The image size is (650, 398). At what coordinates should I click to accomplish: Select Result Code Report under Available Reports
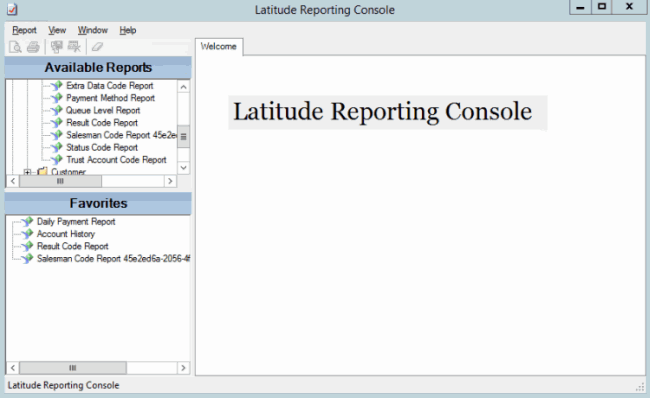(x=102, y=123)
